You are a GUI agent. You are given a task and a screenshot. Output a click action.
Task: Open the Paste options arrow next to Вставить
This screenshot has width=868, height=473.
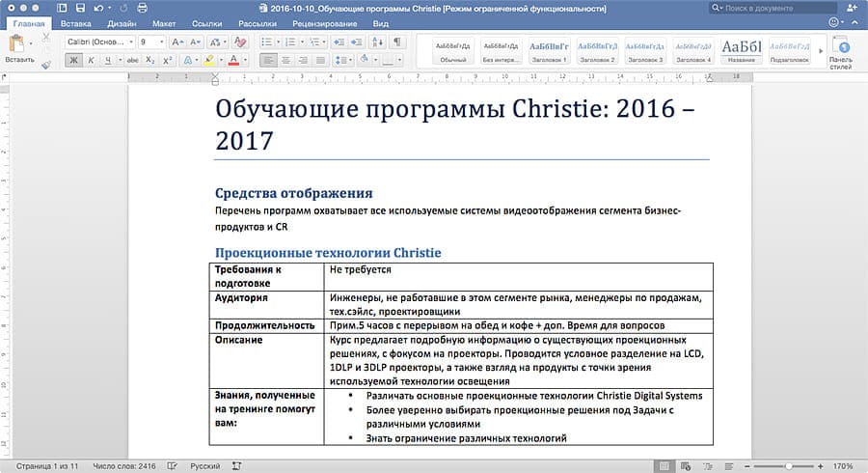tap(31, 43)
